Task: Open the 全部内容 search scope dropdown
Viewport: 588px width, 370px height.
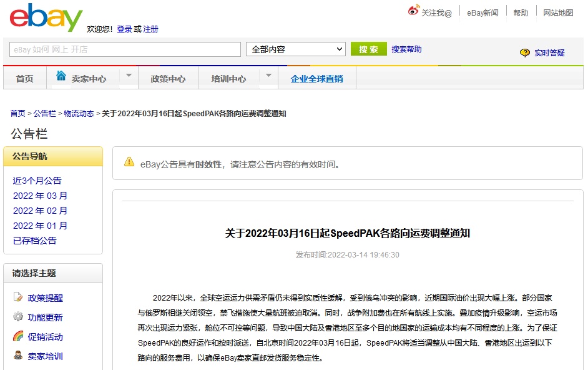Action: pyautogui.click(x=296, y=49)
